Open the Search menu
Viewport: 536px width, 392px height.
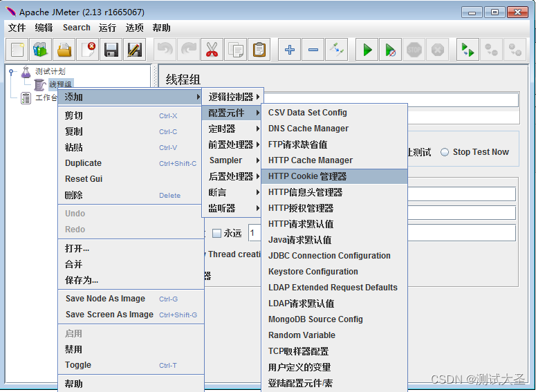pos(77,28)
